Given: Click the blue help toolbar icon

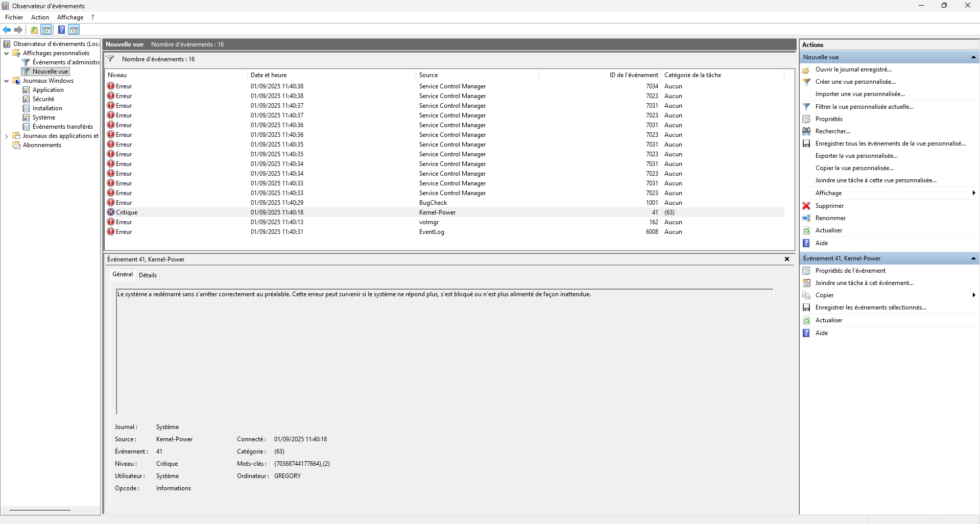Looking at the screenshot, I should click(61, 30).
